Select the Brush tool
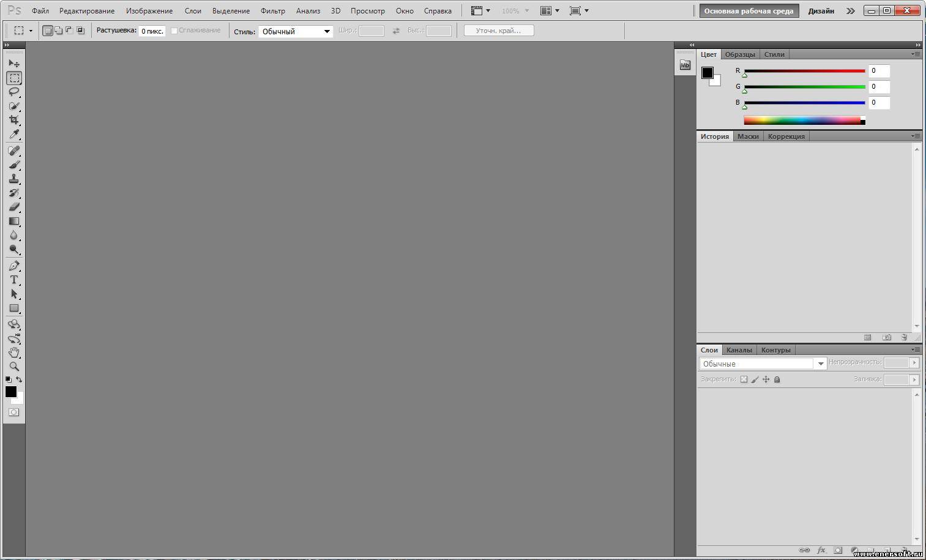 click(x=14, y=165)
